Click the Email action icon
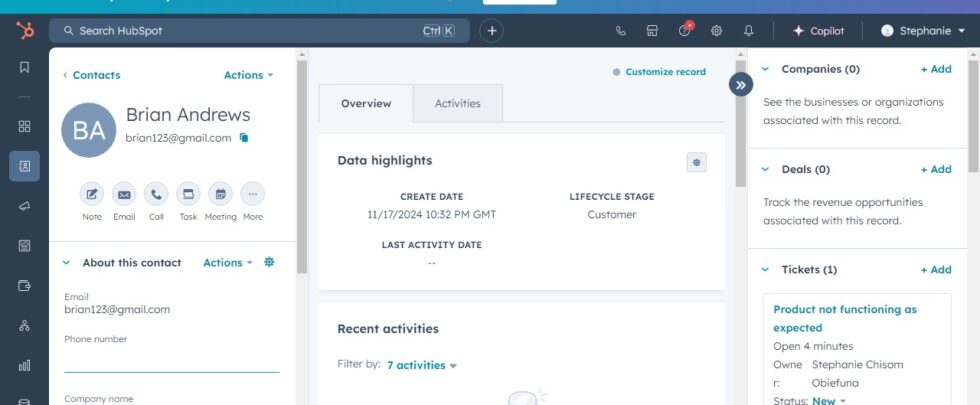Image resolution: width=980 pixels, height=405 pixels. pos(124,194)
